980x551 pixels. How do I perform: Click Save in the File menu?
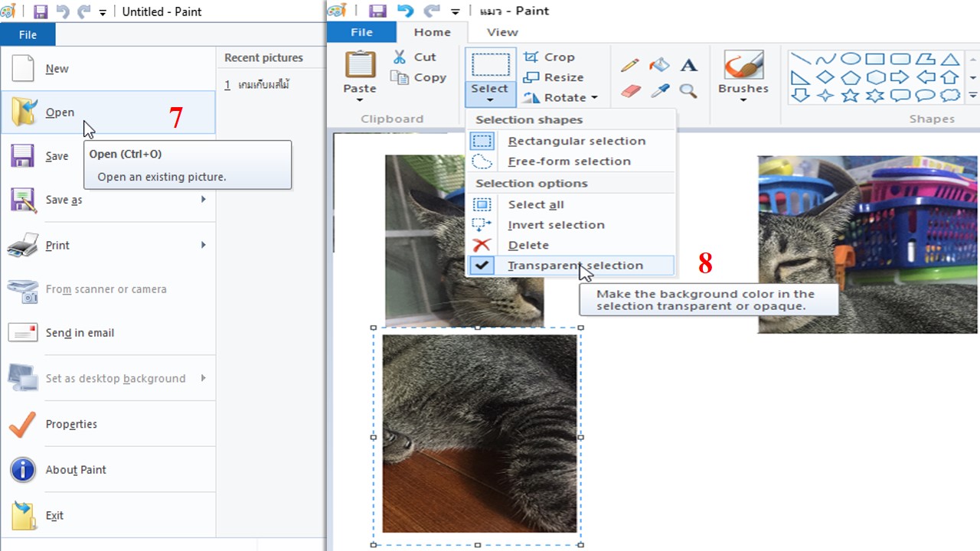click(108, 156)
